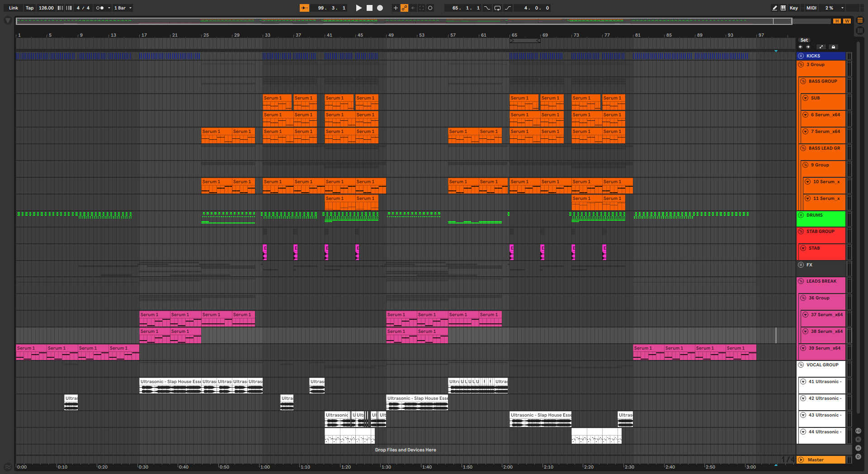Unfold the 6 Serum_x64 track
This screenshot has height=474, width=868.
point(806,115)
